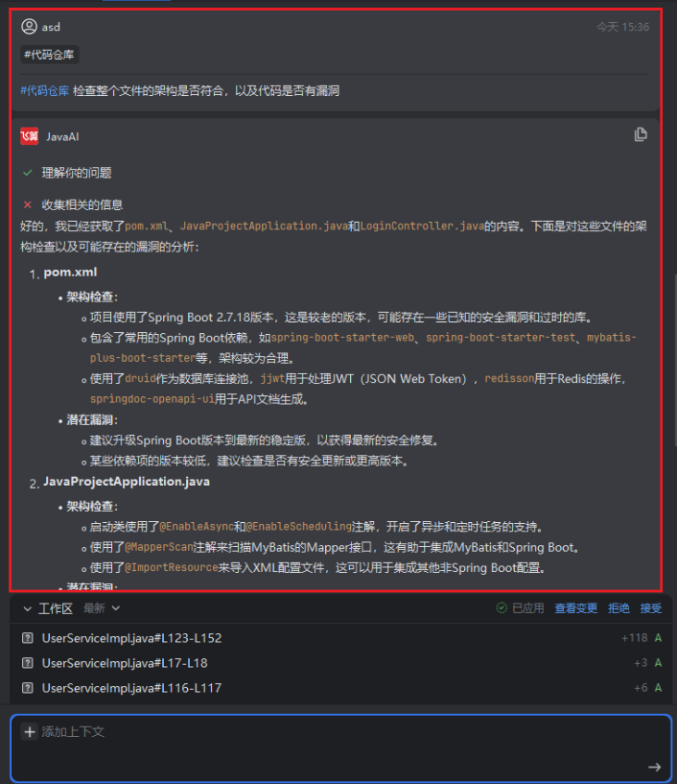Click 接受 to accept changes

click(651, 608)
